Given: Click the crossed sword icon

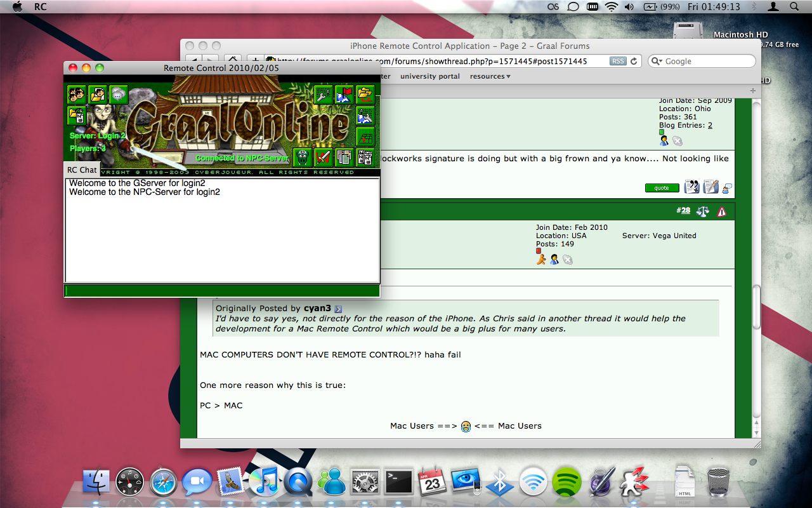Looking at the screenshot, I should (324, 156).
